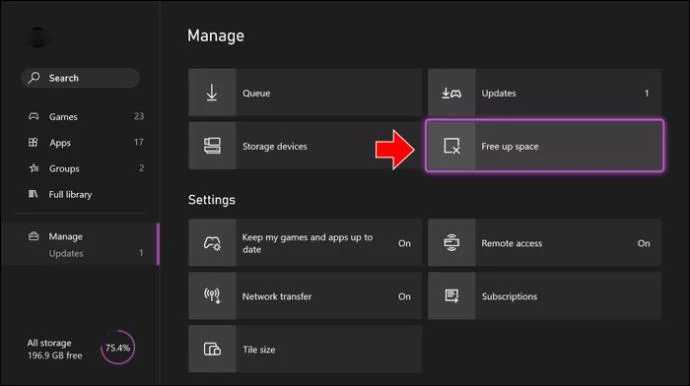690x386 pixels.
Task: Click the Storage devices drive icon
Action: (x=212, y=146)
